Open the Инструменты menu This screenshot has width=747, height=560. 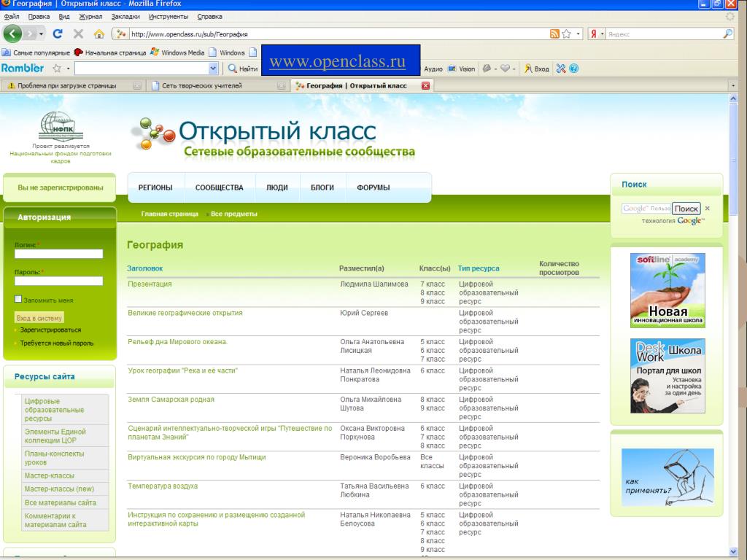click(x=169, y=16)
